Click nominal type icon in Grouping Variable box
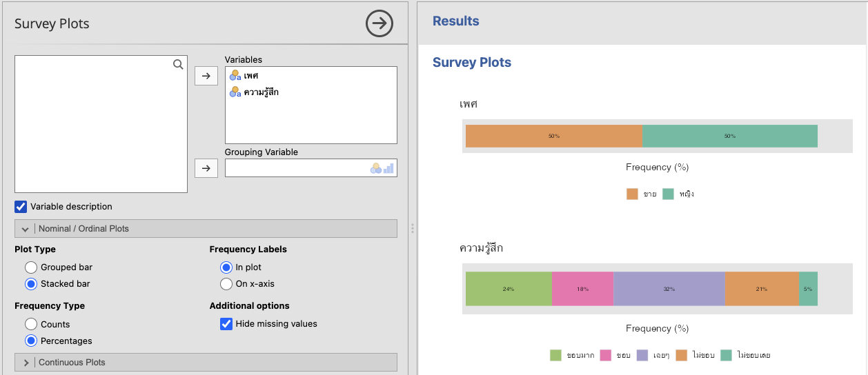 pyautogui.click(x=376, y=168)
